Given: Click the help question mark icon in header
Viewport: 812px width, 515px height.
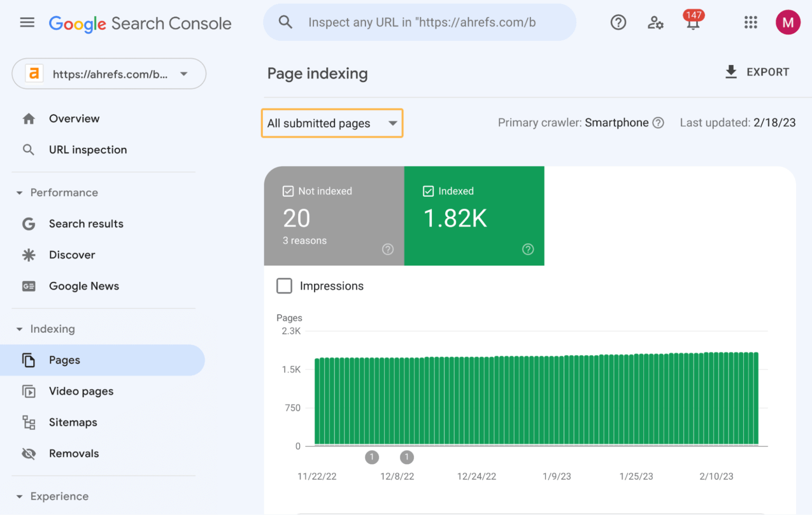Looking at the screenshot, I should coord(618,23).
